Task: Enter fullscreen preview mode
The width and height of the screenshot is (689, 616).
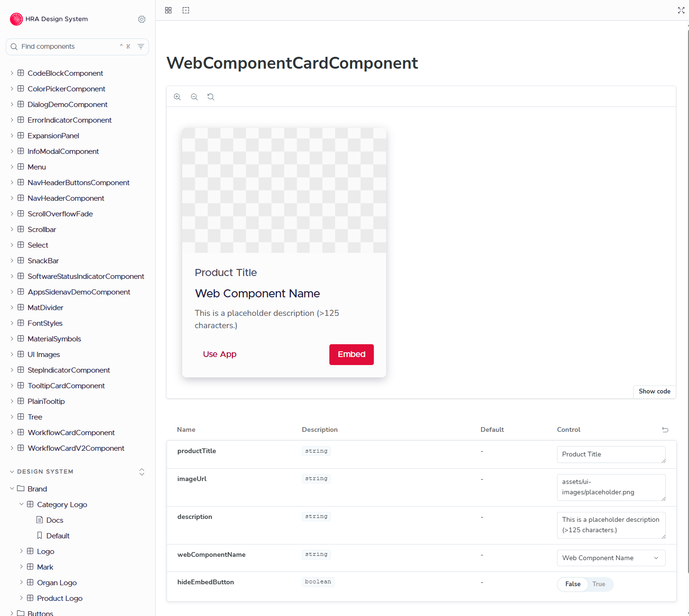Action: (681, 10)
